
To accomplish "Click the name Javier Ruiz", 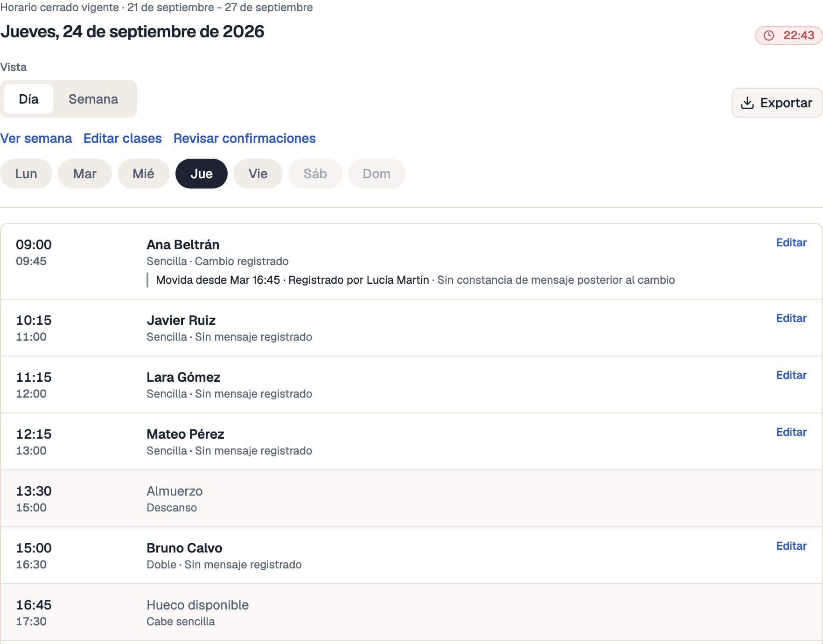I will pos(181,320).
